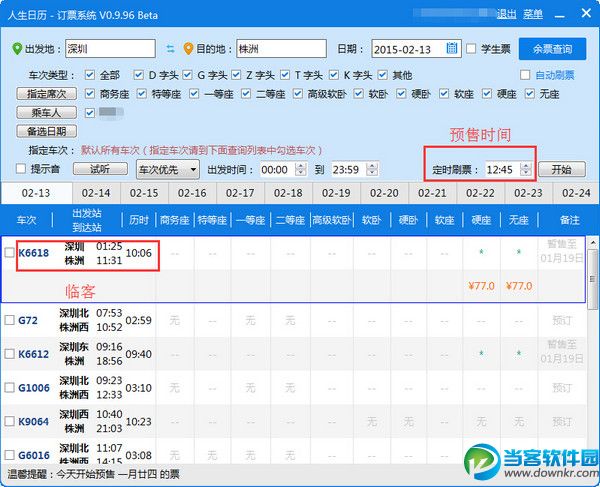Image resolution: width=600 pixels, height=487 pixels.
Task: Click the 开始 start button
Action: tap(562, 169)
